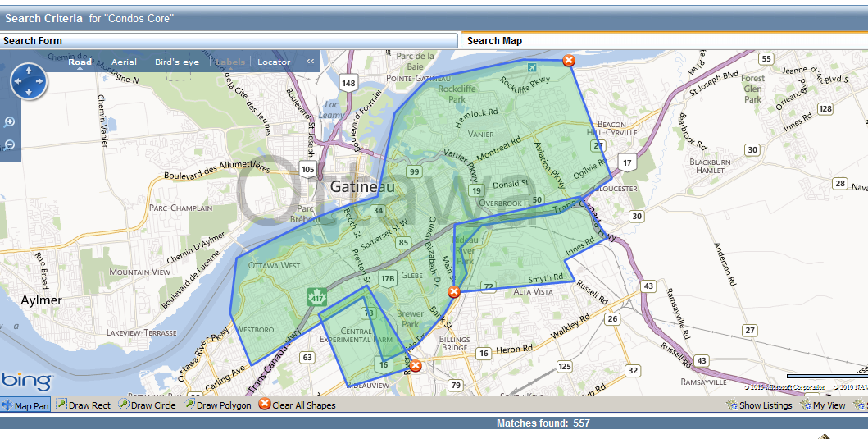Open the Search Map tab
Viewport: 868px width, 439px height.
[664, 40]
